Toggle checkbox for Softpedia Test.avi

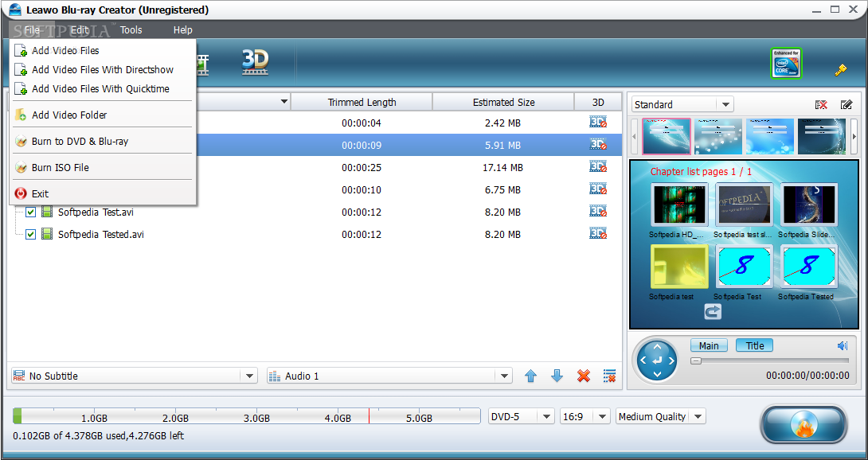point(30,212)
